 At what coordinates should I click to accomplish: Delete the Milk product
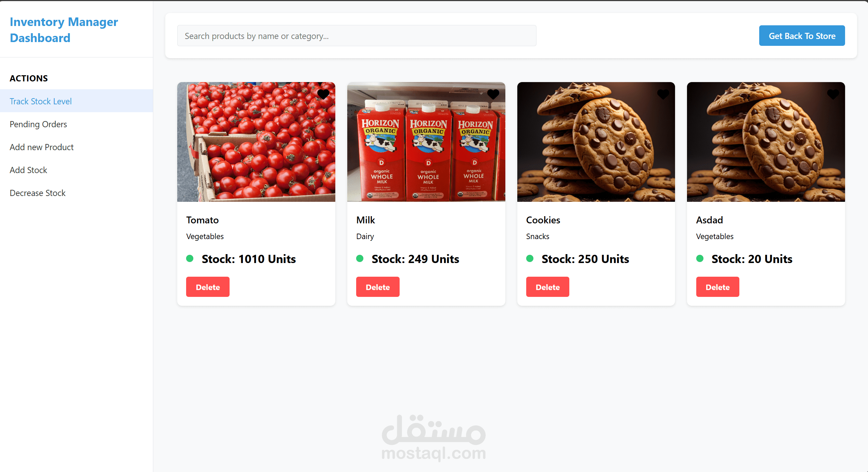tap(378, 287)
